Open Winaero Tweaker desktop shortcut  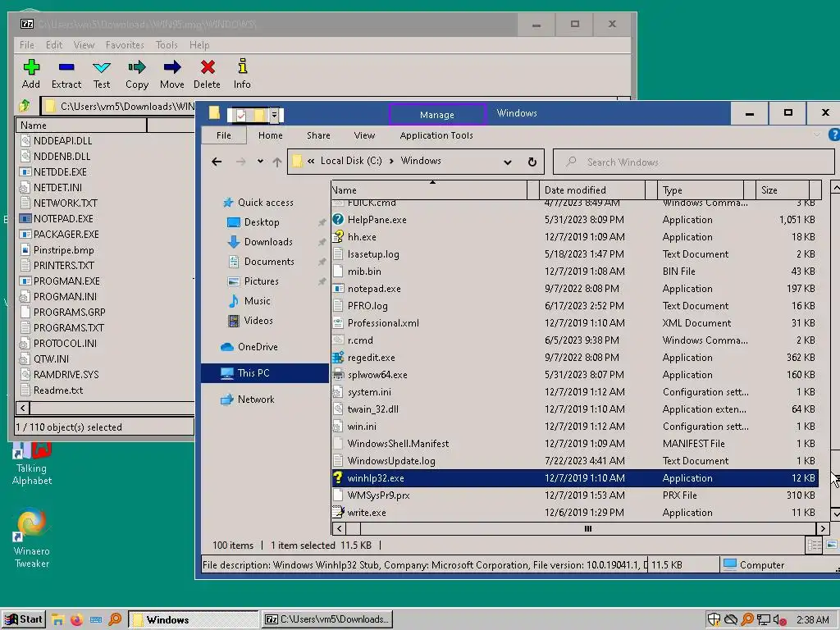(x=32, y=538)
